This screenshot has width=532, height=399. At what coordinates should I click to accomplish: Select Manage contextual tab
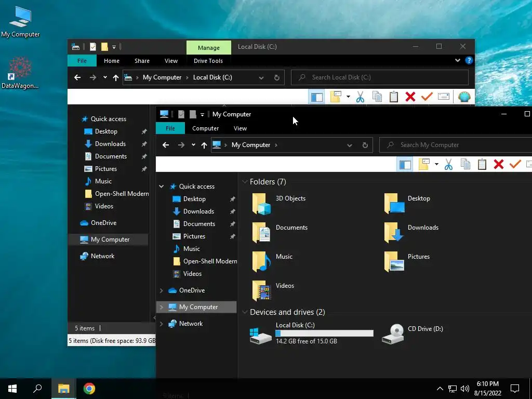pos(209,47)
